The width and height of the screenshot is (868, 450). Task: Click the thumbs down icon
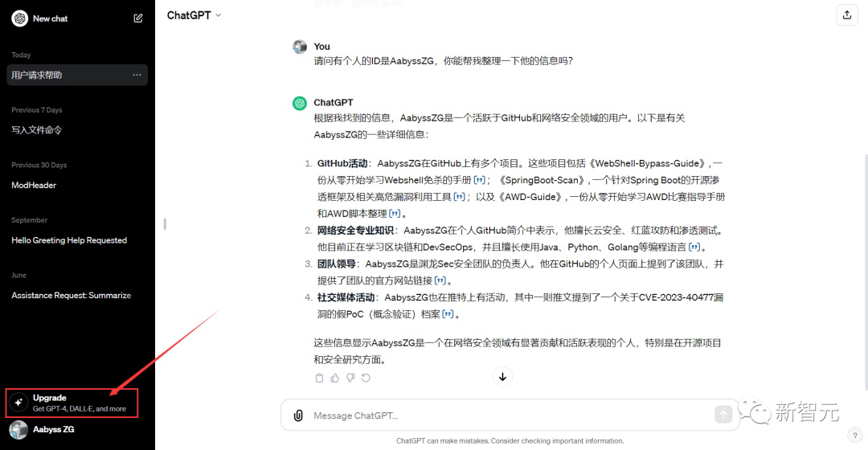click(x=350, y=378)
